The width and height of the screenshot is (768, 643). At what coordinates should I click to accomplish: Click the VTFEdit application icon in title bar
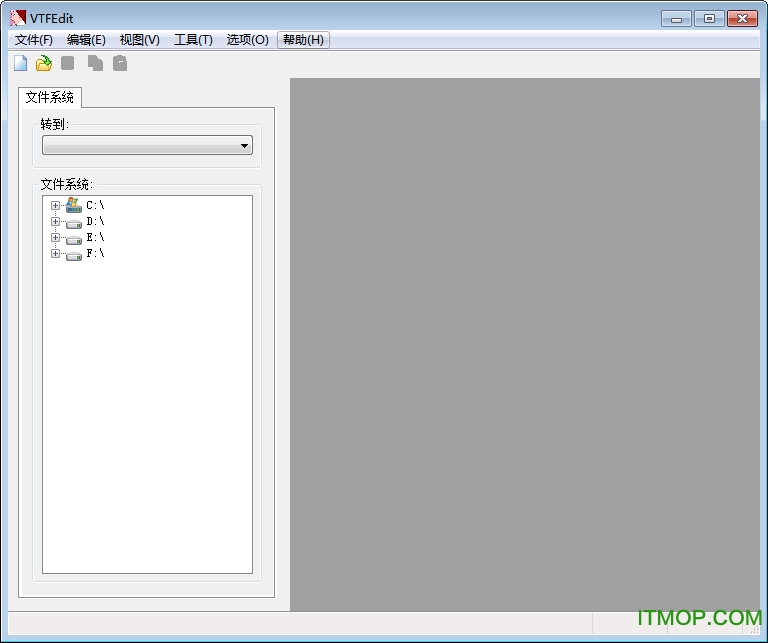[x=18, y=18]
